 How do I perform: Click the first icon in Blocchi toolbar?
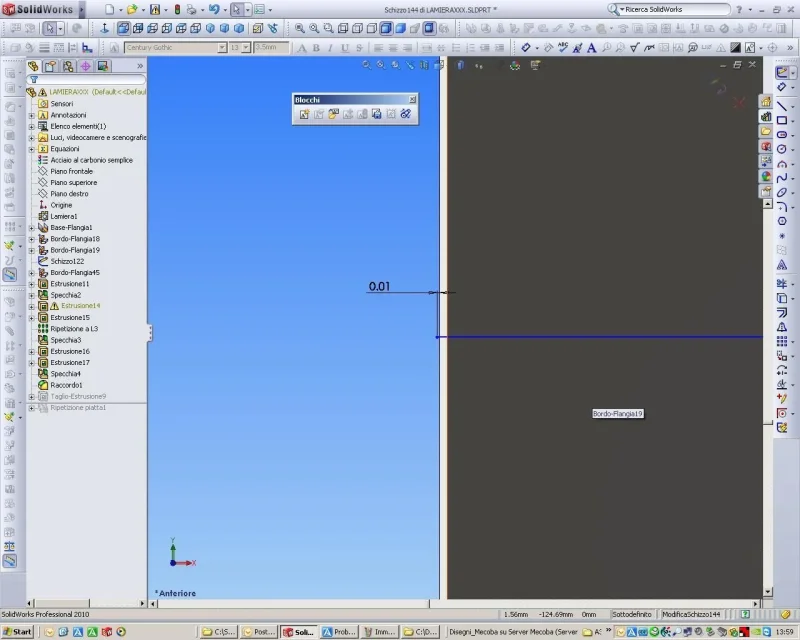tap(304, 114)
